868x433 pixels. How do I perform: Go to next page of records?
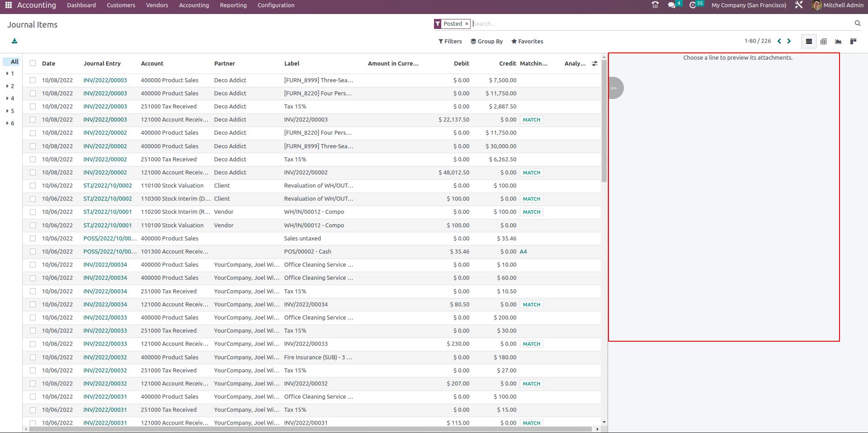coord(789,41)
